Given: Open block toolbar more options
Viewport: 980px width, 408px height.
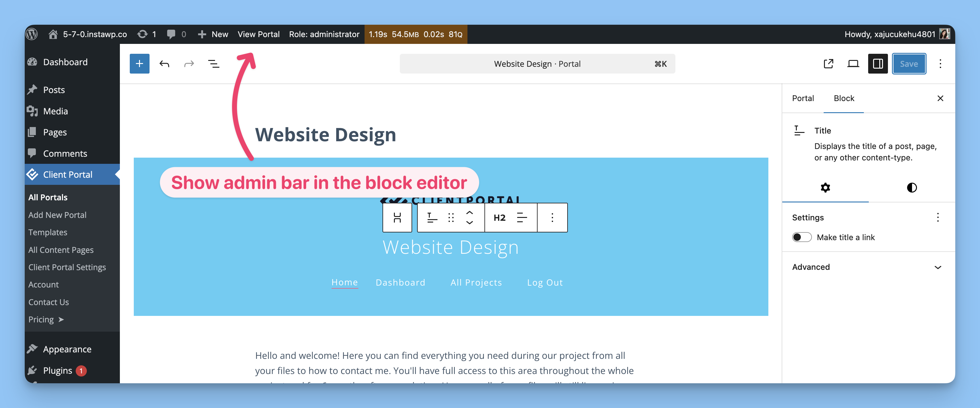Looking at the screenshot, I should 552,217.
